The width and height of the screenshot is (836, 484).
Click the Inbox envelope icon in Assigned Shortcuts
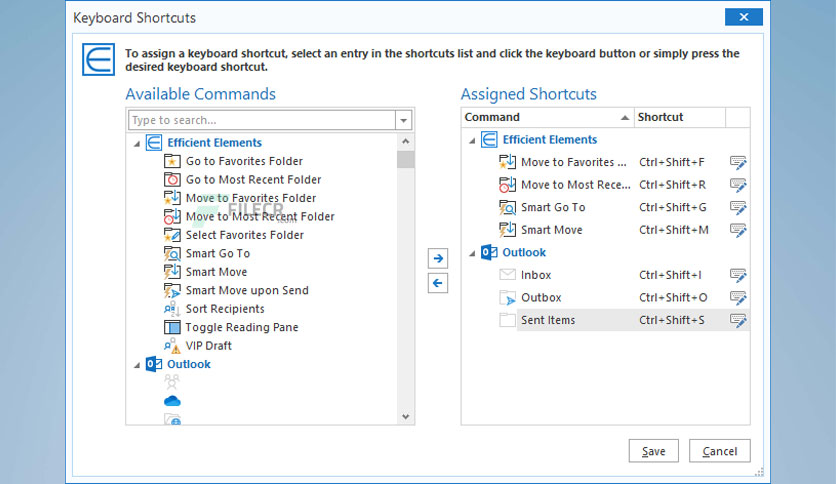tap(508, 275)
